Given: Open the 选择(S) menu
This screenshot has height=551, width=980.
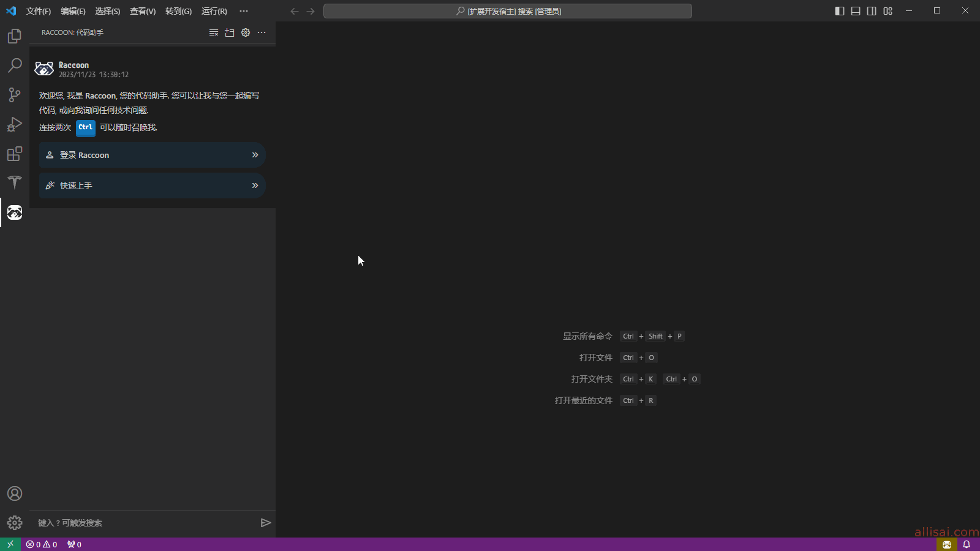Looking at the screenshot, I should coord(108,11).
